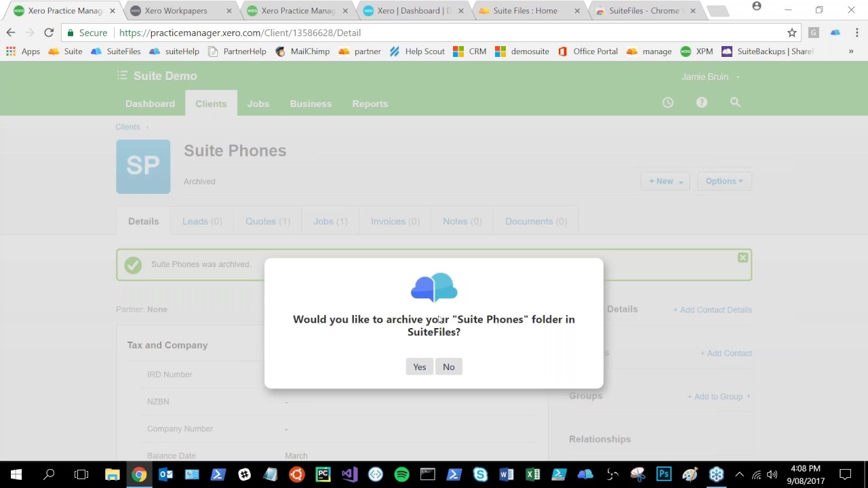The image size is (868, 488).
Task: Expand the Options dropdown
Action: tap(724, 181)
